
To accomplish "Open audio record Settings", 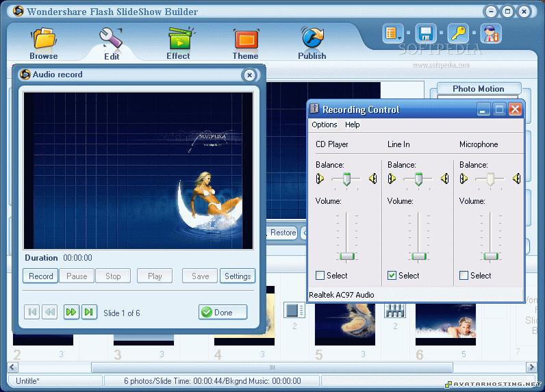I will coord(238,276).
